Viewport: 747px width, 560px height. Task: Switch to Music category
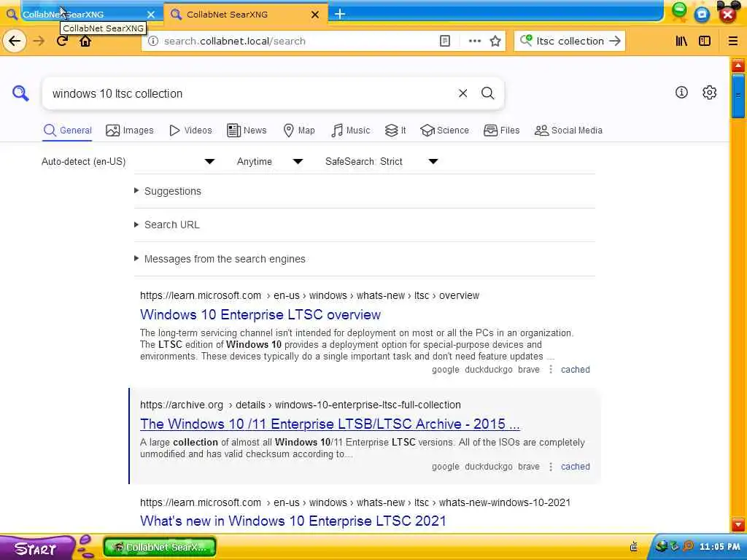pos(350,131)
